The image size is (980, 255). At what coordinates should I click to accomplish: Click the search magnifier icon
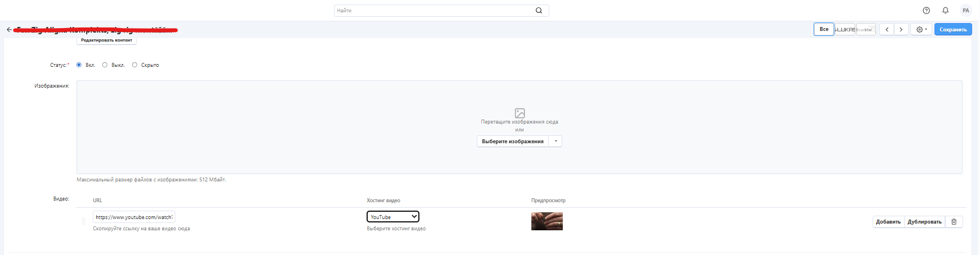tap(539, 11)
